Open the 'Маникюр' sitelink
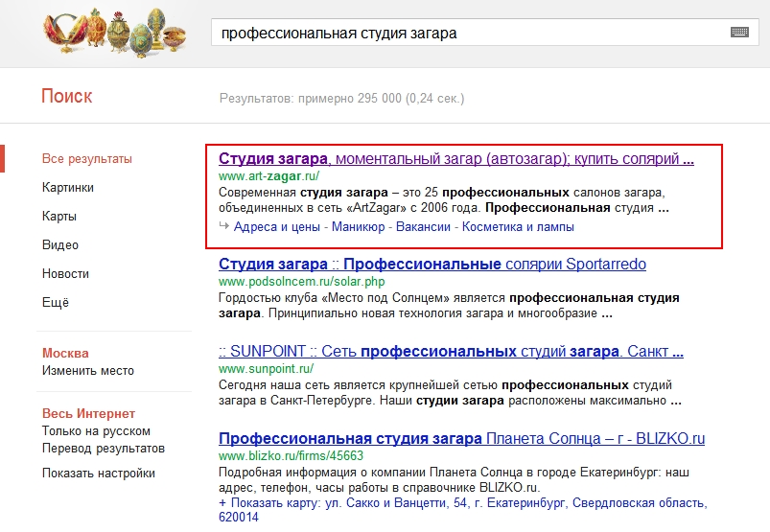This screenshot has height=532, width=770. (359, 227)
